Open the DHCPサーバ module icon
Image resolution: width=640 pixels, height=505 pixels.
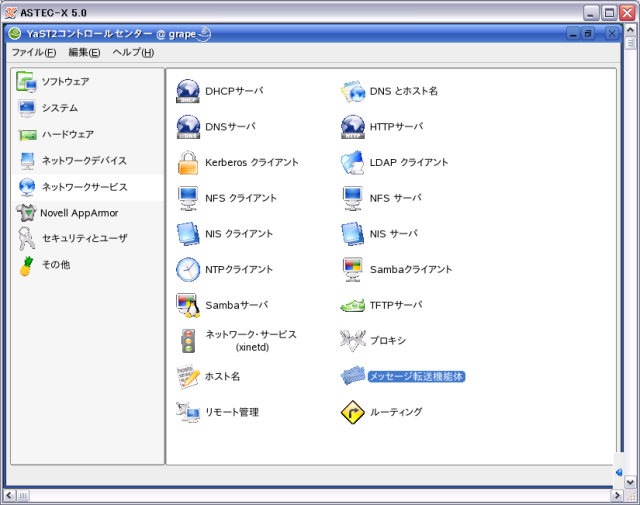[x=189, y=91]
